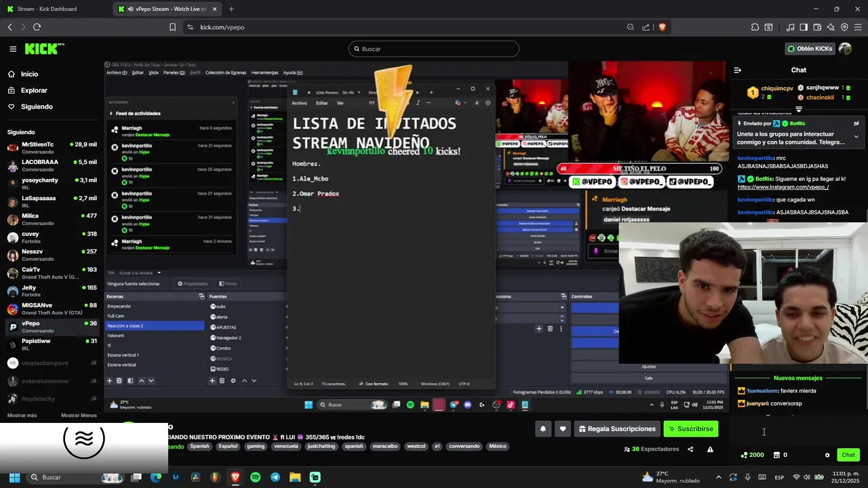868x488 pixels.
Task: Open Telegram from the Windows taskbar
Action: tap(275, 477)
